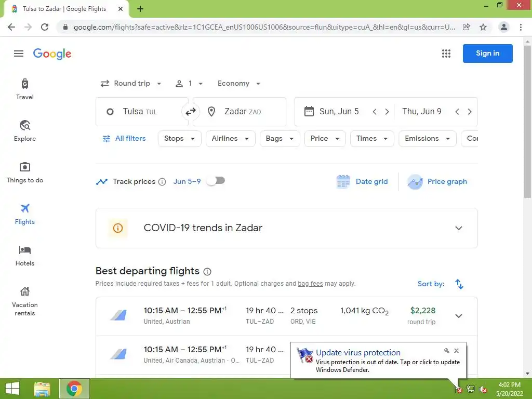Click the Sign in button
Viewport: 532px width, 399px height.
tap(487, 54)
